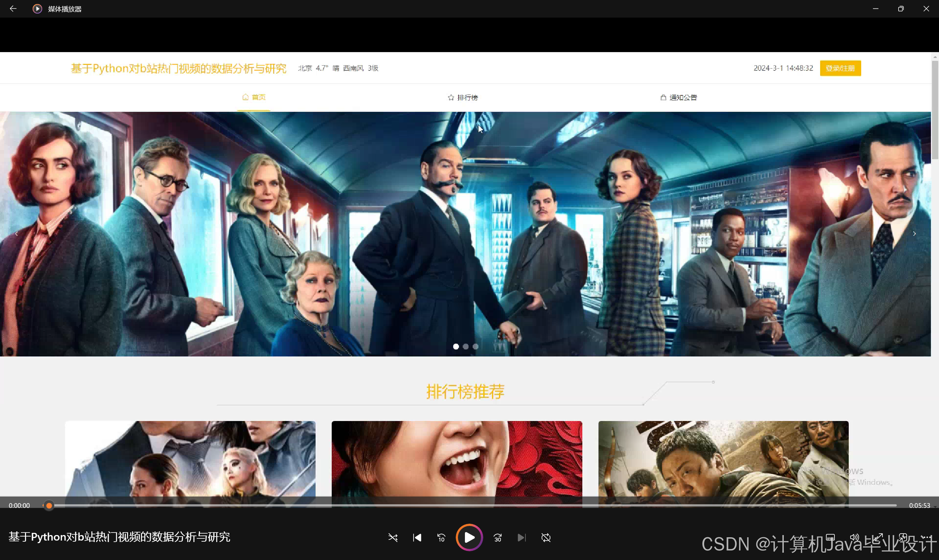Minimize the media player window
This screenshot has width=939, height=560.
[876, 9]
